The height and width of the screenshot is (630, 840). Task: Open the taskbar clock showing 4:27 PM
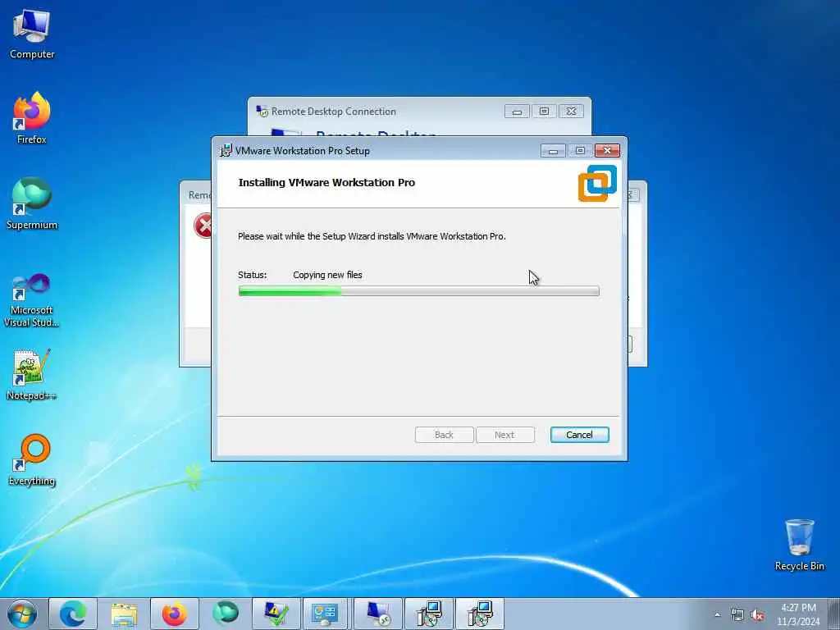point(798,614)
